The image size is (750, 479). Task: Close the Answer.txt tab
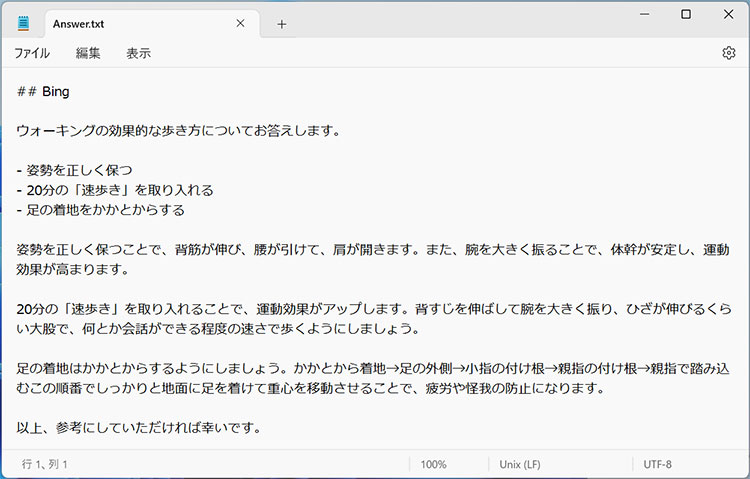click(x=240, y=24)
